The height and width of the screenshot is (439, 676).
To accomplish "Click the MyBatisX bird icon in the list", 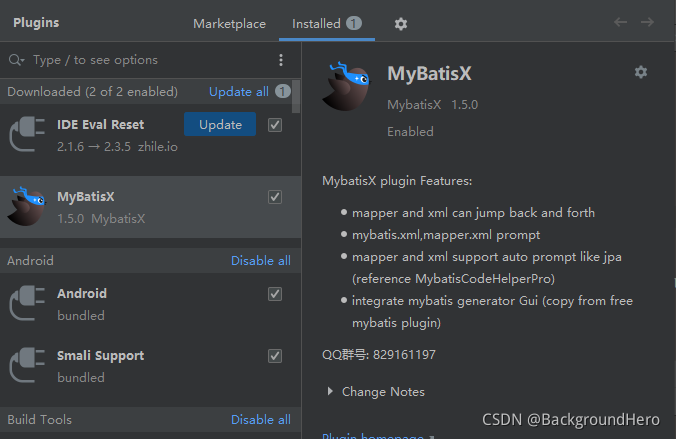I will [x=27, y=207].
